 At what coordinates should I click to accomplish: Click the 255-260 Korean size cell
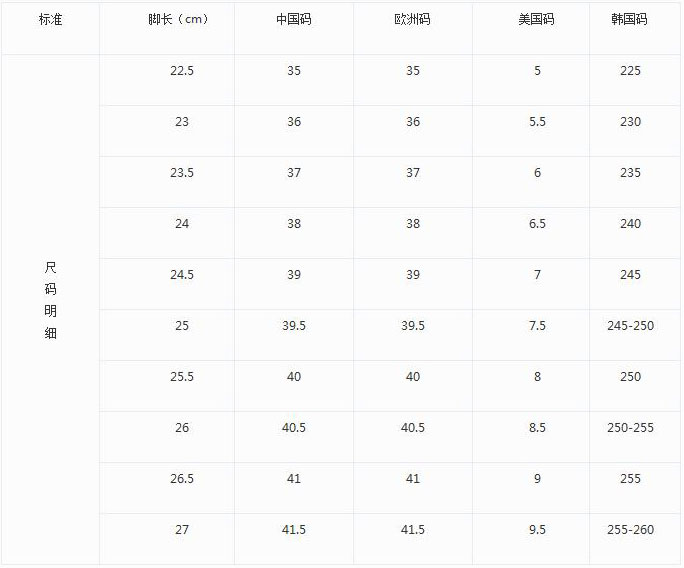[630, 530]
